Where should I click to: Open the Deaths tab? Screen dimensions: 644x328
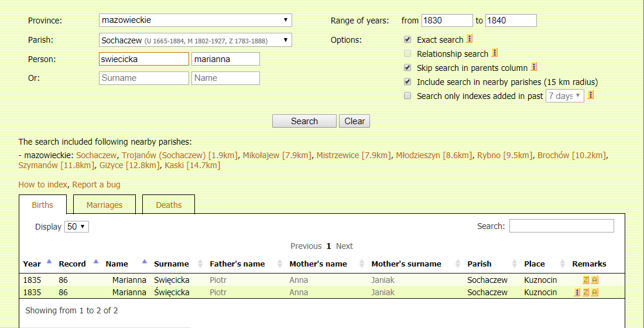coord(169,205)
